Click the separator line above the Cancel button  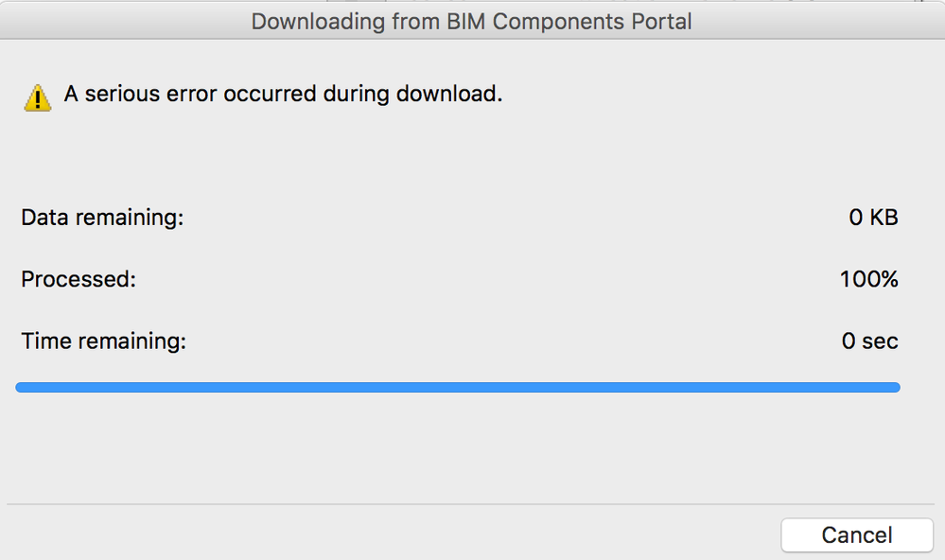click(x=471, y=504)
